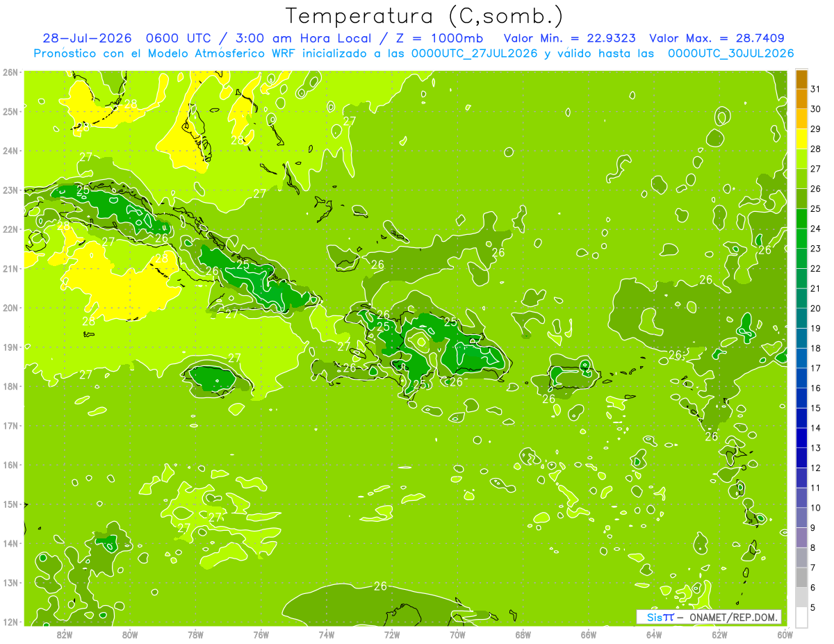This screenshot has height=644, width=834.
Task: Click the 17N latitude axis label
Action: click(x=10, y=425)
